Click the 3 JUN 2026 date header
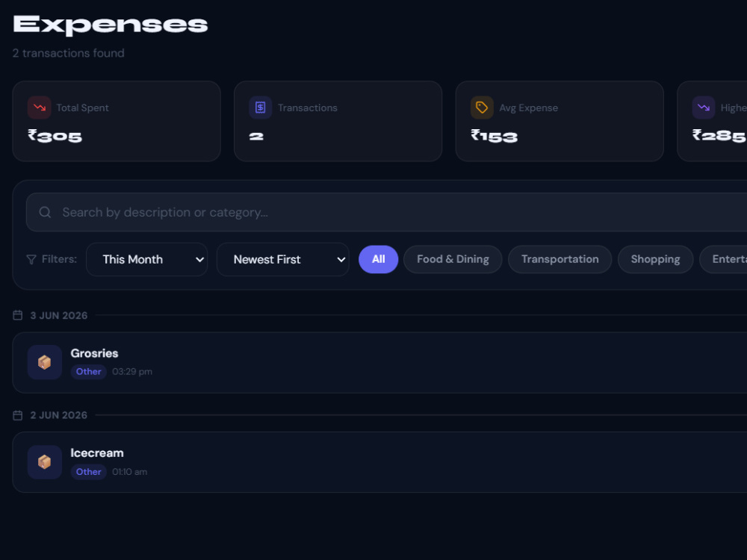747x560 pixels. tap(59, 315)
